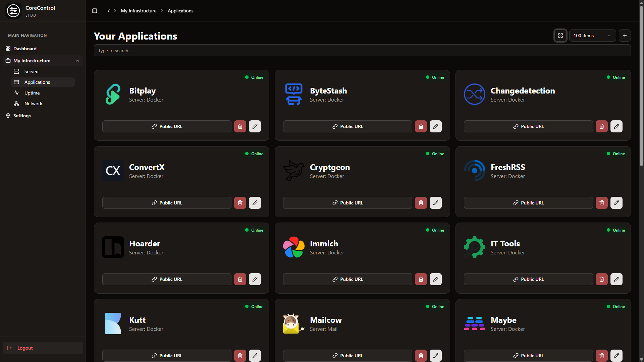644x362 pixels.
Task: Collapse the My Infrastructure section
Action: coord(77,61)
